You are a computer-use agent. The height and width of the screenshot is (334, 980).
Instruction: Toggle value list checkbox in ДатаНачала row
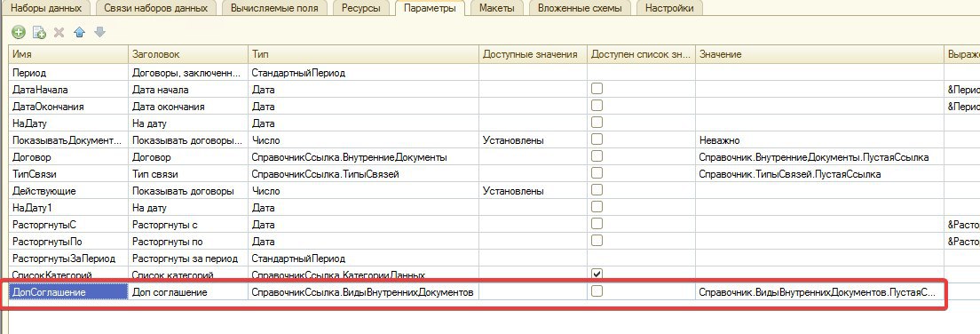tap(597, 89)
